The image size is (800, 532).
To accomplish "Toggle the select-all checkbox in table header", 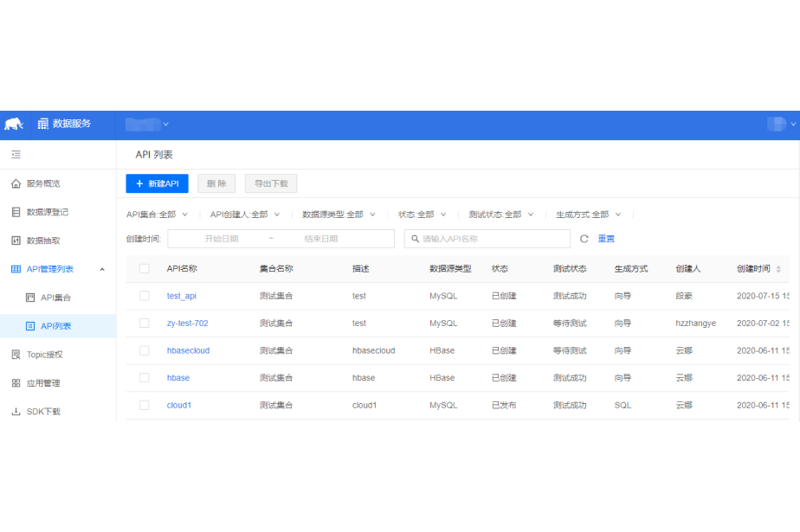I will (145, 269).
